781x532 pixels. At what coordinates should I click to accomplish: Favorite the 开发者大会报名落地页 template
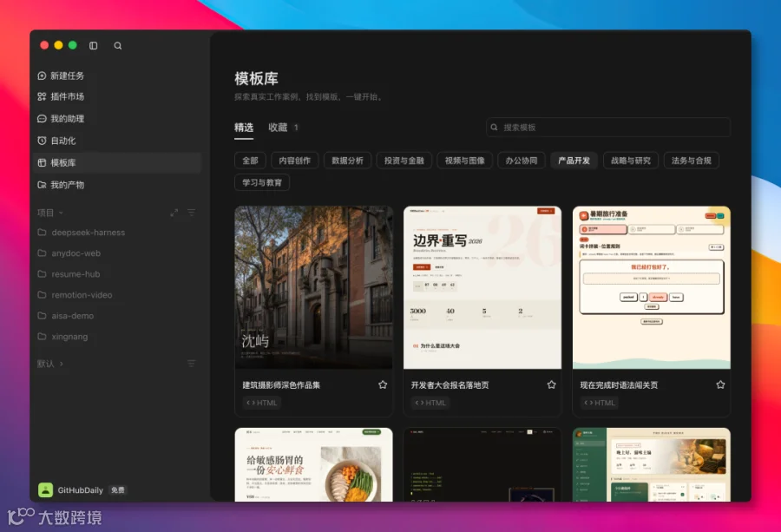551,384
